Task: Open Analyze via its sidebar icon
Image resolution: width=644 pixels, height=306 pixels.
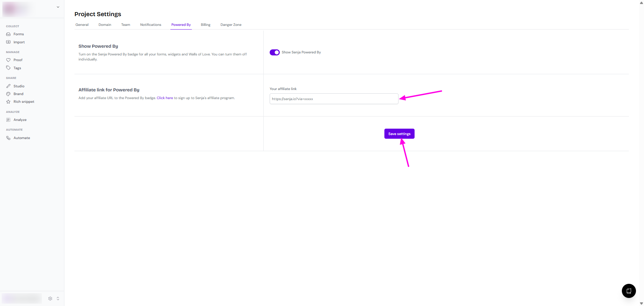Action: coord(8,120)
